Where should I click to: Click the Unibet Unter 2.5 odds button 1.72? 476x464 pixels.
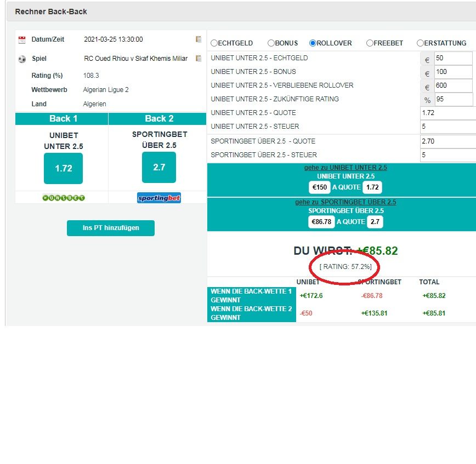(63, 168)
